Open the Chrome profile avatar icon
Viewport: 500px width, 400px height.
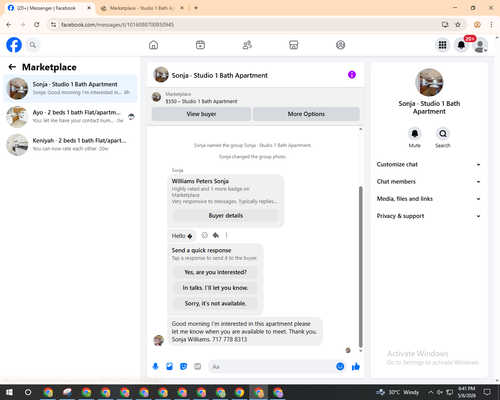(x=477, y=25)
